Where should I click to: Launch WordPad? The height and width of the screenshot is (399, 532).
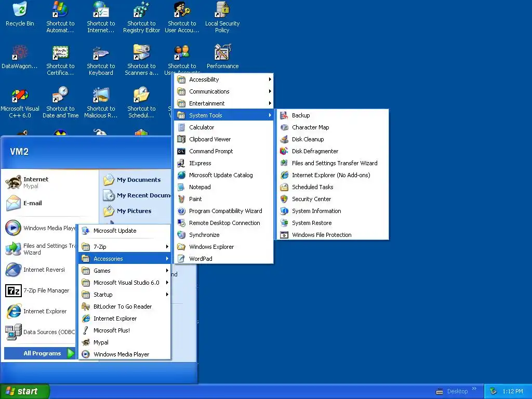coord(224,259)
